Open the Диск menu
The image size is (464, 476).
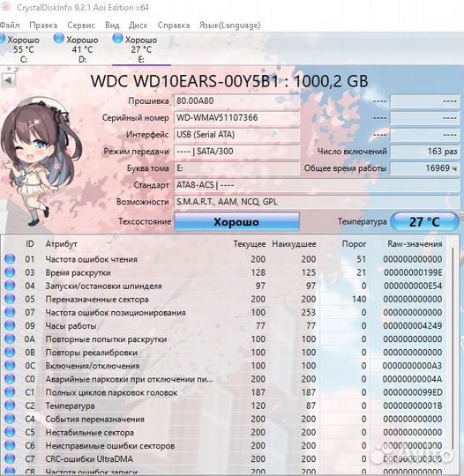(x=138, y=26)
